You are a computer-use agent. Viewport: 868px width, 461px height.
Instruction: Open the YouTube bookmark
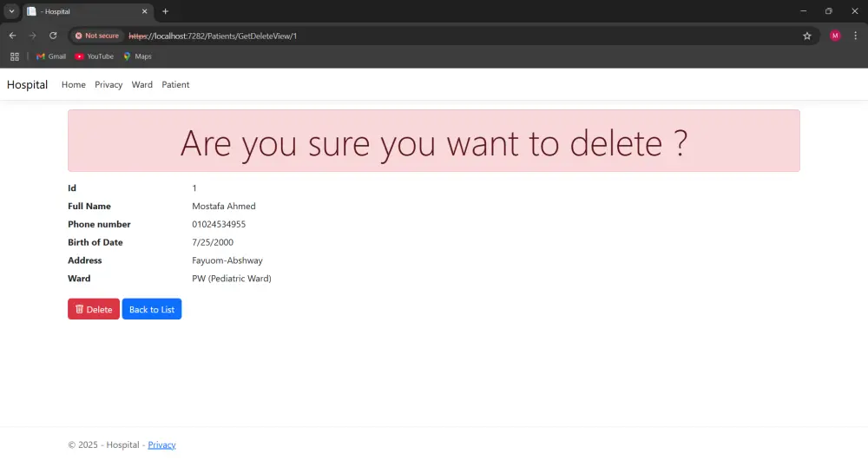click(94, 56)
